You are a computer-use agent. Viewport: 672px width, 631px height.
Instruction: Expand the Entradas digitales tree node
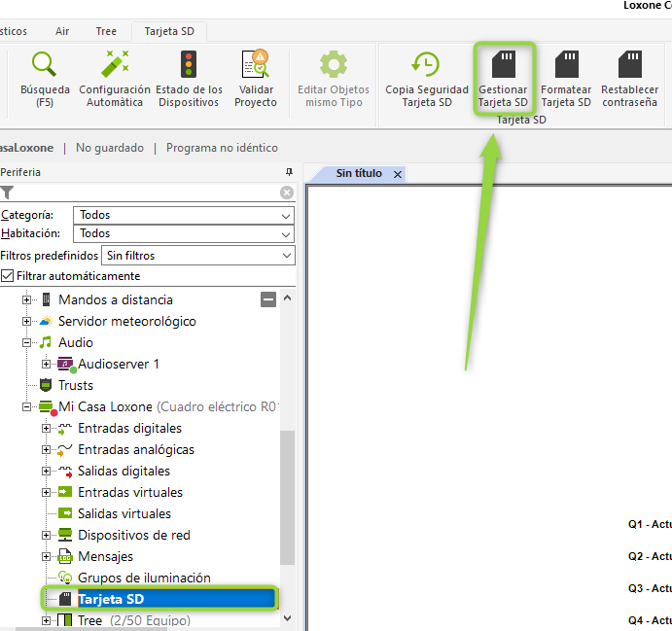click(x=46, y=429)
